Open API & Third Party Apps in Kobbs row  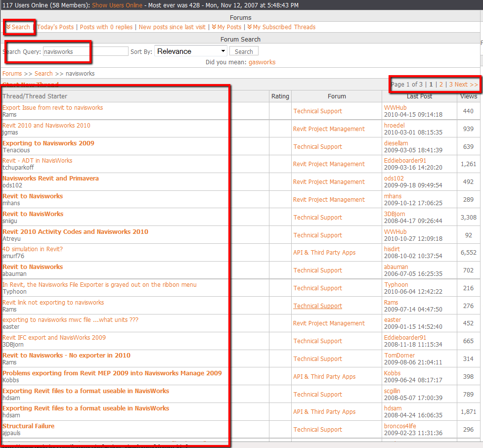324,377
